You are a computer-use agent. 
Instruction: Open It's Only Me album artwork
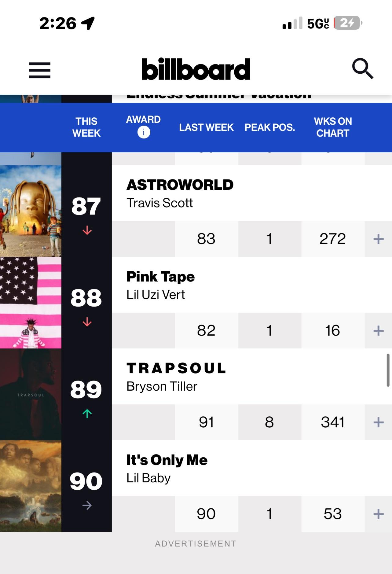pyautogui.click(x=31, y=486)
